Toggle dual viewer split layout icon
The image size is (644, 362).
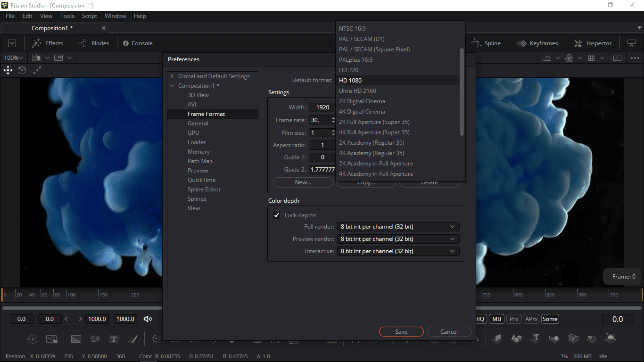(x=617, y=58)
